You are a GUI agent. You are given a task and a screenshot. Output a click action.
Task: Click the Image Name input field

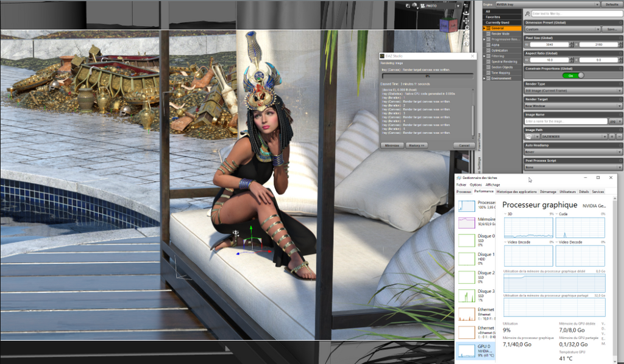click(x=567, y=121)
